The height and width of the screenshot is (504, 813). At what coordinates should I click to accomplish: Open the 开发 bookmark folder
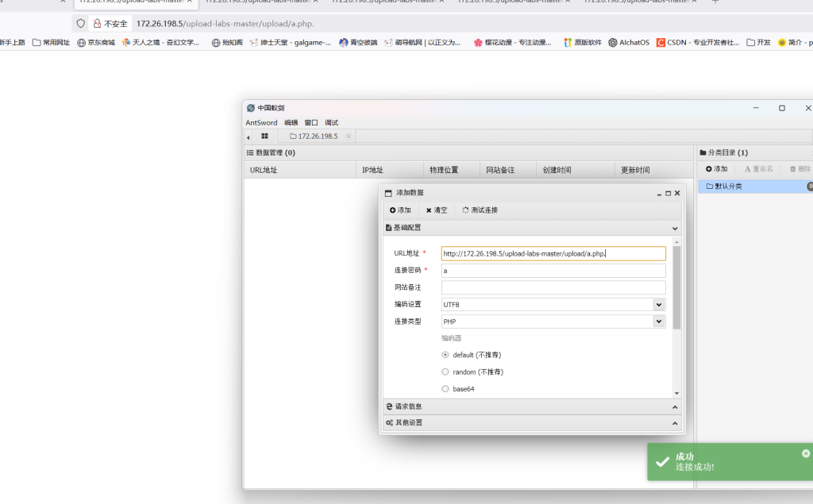click(x=758, y=43)
